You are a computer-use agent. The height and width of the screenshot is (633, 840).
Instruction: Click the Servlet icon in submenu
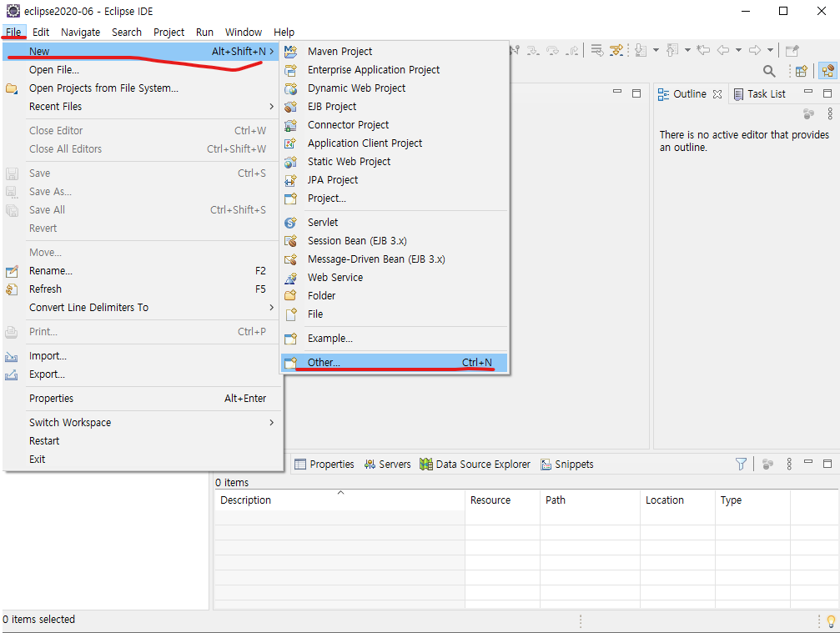290,222
